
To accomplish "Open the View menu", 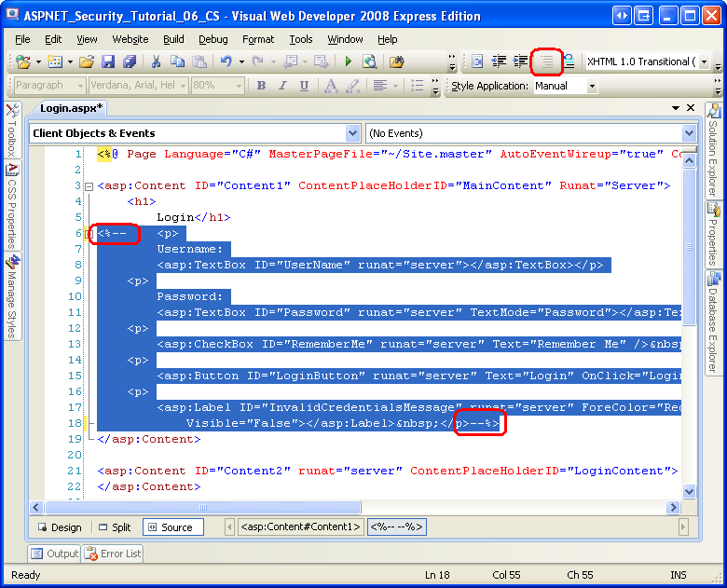I will tap(88, 39).
